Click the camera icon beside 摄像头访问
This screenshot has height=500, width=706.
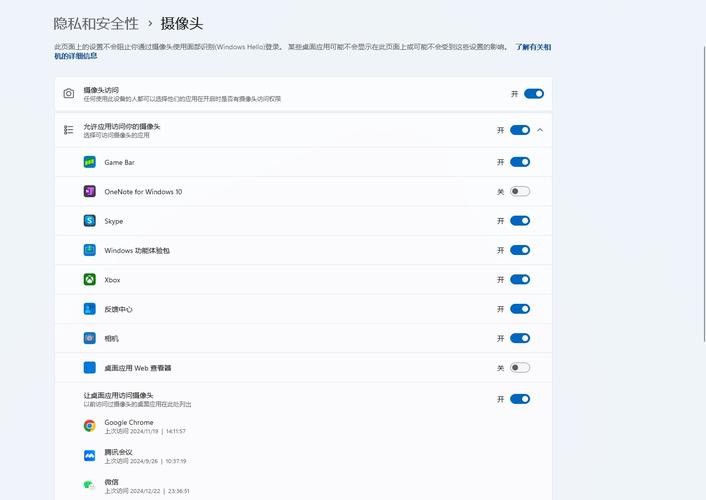[x=68, y=94]
